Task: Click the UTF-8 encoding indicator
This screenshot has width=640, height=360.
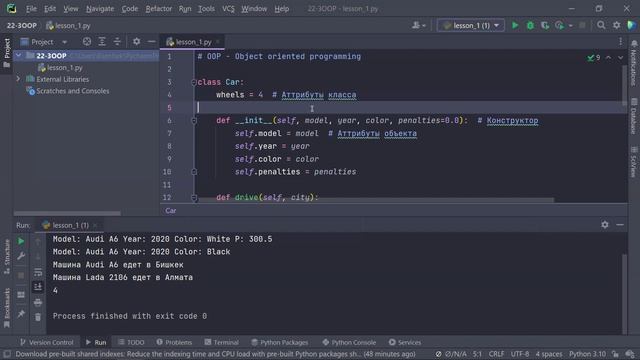Action: tap(520, 354)
